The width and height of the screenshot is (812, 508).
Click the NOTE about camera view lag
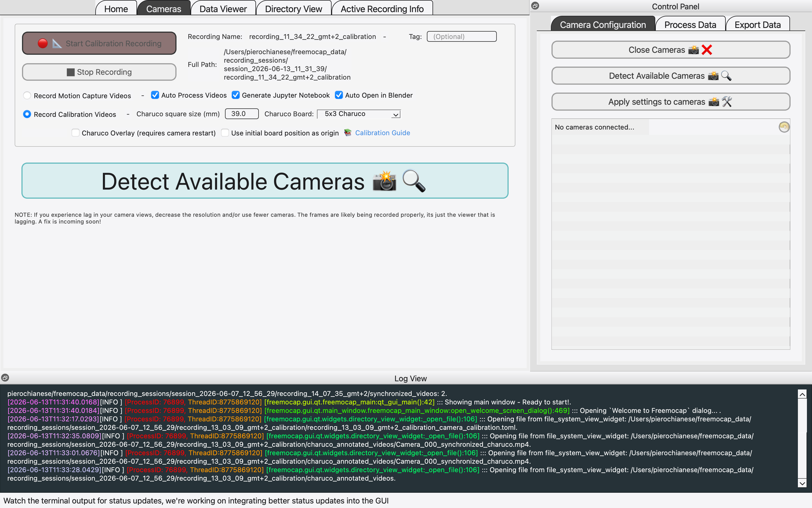pos(255,218)
